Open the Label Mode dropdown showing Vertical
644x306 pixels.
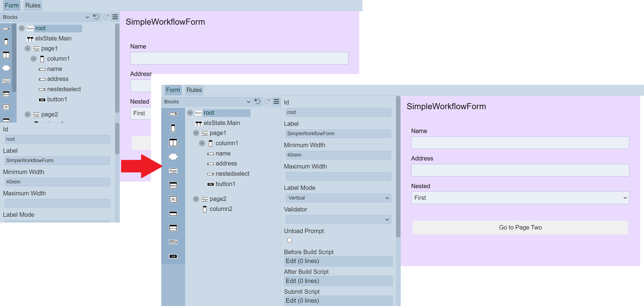pos(338,198)
